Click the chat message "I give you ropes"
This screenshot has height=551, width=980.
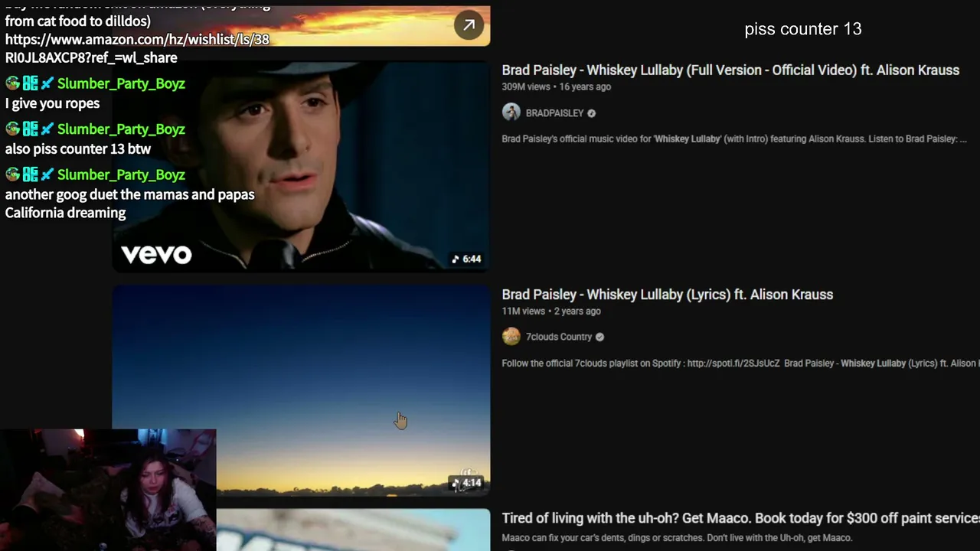click(x=52, y=103)
